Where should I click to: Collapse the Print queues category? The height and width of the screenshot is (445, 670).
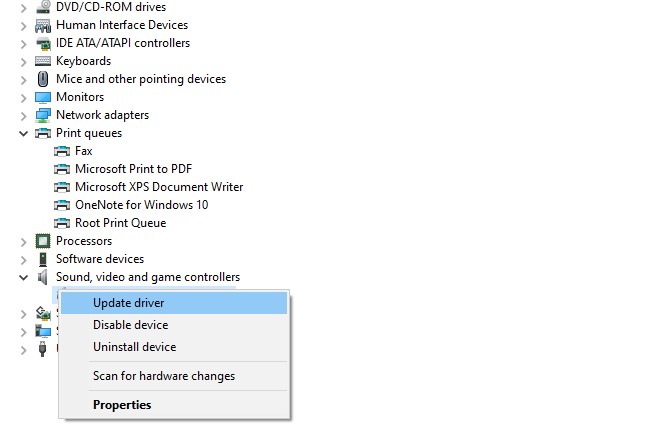23,133
